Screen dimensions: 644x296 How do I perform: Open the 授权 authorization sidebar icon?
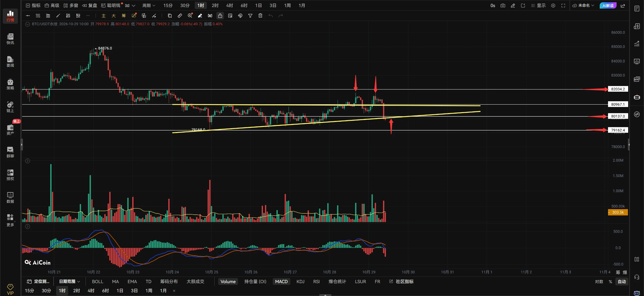click(10, 175)
